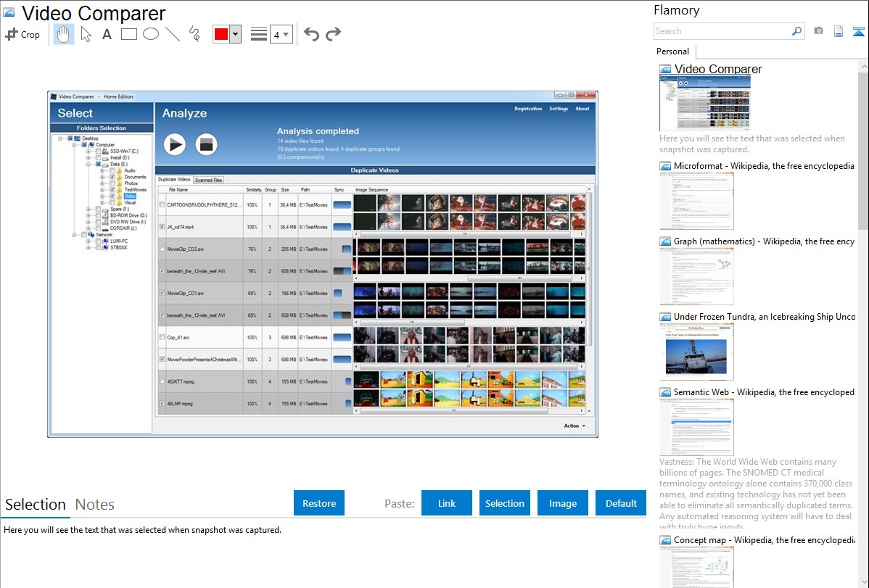
Task: Choose the freehand drawing tool
Action: coord(194,34)
